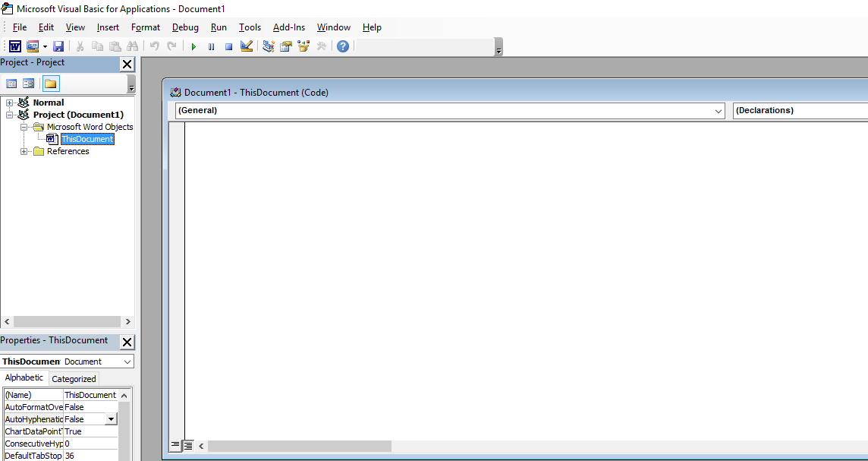Open the Window menu
The image size is (868, 461).
[334, 27]
